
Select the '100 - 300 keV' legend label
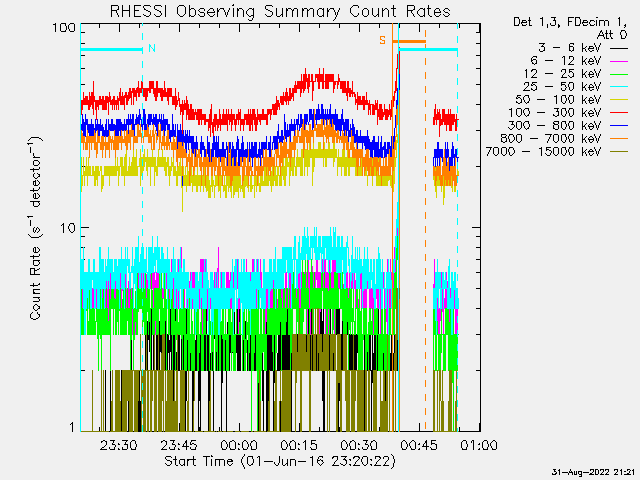[x=555, y=113]
